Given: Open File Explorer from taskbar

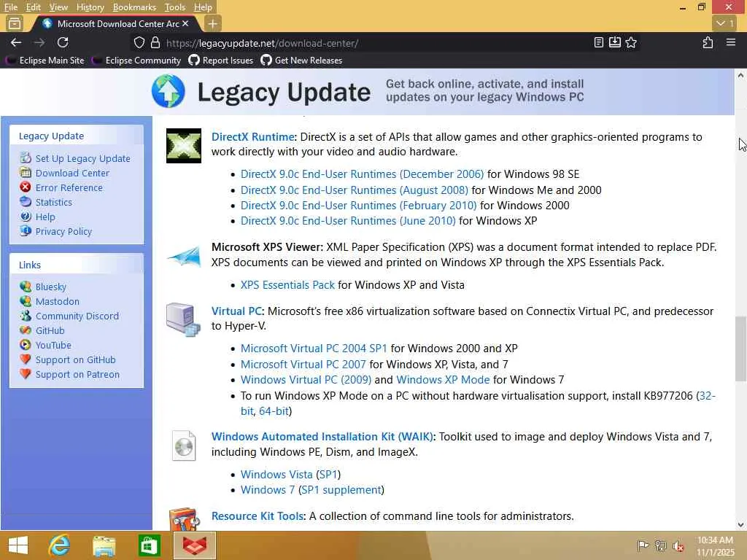Looking at the screenshot, I should [104, 545].
